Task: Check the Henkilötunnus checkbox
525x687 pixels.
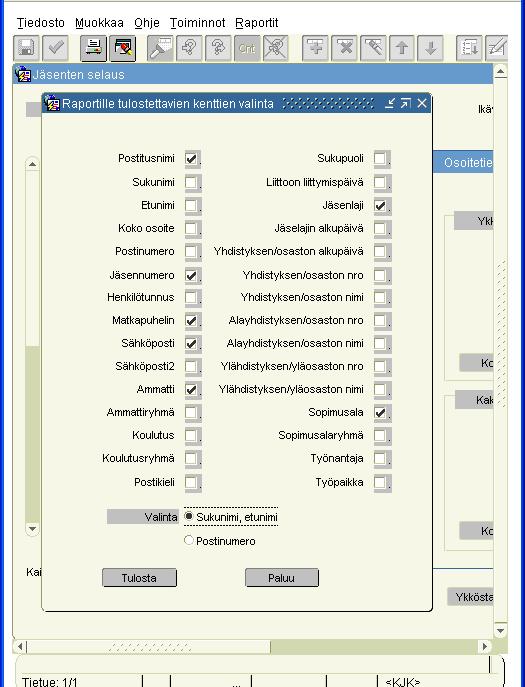Action: click(192, 297)
